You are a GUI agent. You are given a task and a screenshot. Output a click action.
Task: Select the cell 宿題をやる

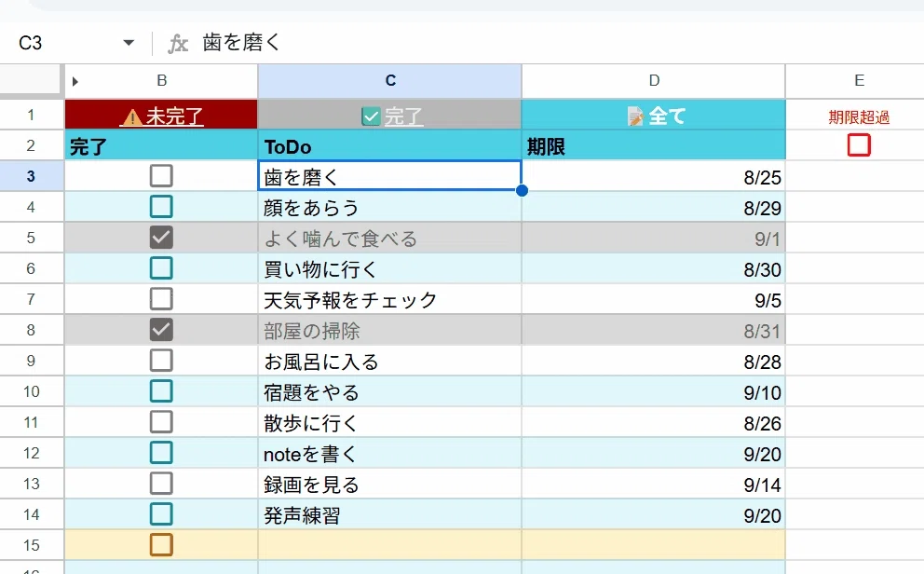coord(389,391)
